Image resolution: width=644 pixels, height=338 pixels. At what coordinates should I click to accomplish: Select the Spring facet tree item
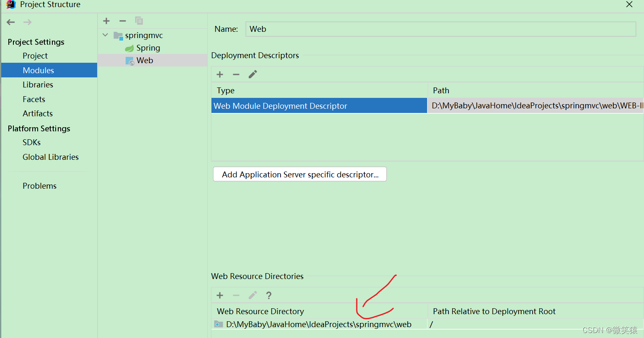(x=148, y=48)
